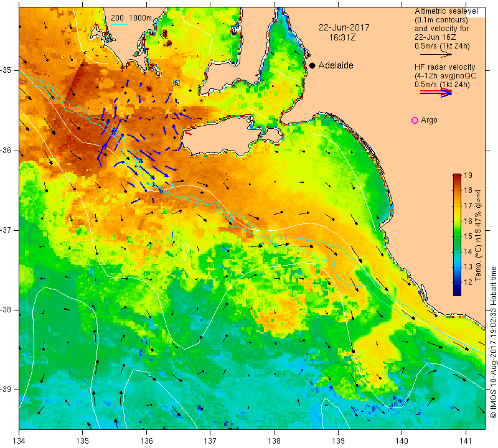The image size is (498, 448).
Task: Click the (0.1m contours) legend line
Action: pyautogui.click(x=441, y=20)
